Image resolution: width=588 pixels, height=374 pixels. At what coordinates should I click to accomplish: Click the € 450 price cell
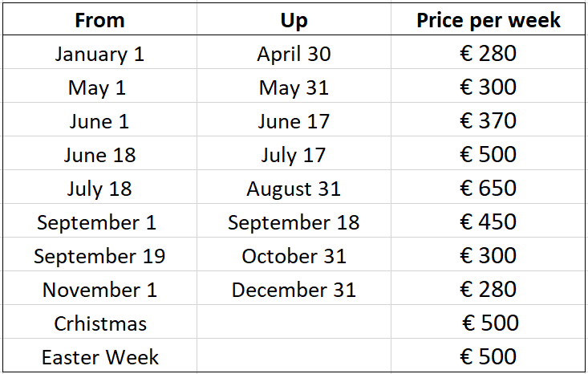pyautogui.click(x=488, y=221)
